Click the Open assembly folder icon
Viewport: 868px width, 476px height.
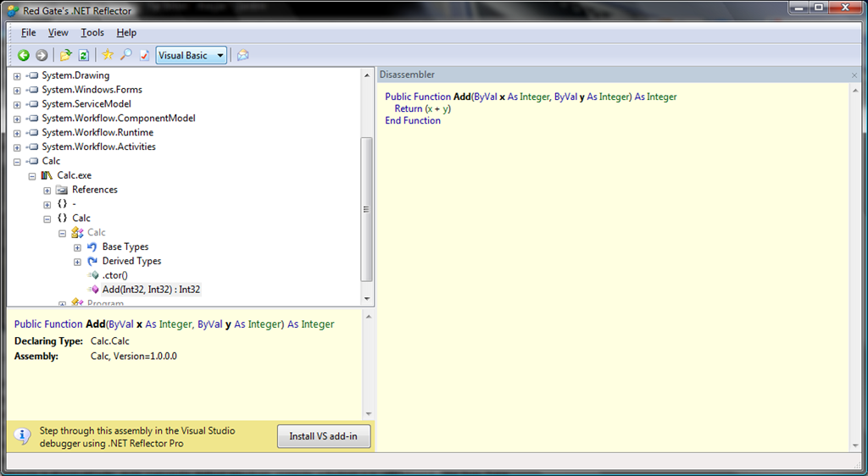coord(66,55)
